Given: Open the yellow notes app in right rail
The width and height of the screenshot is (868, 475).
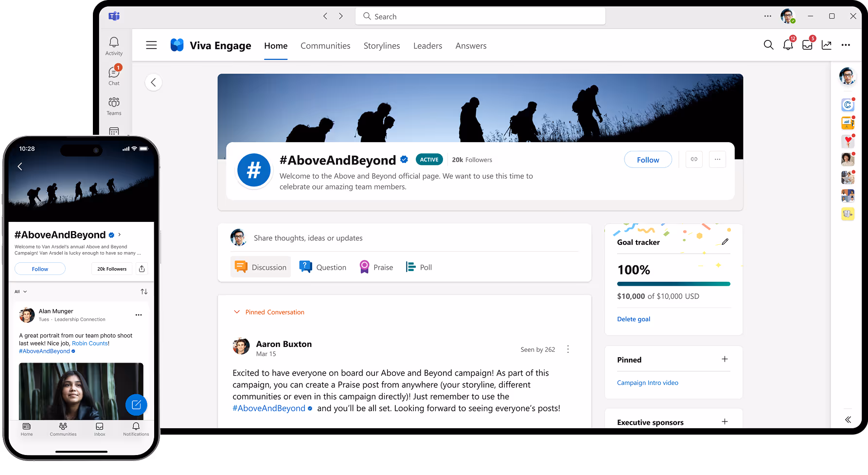Looking at the screenshot, I should 848,214.
